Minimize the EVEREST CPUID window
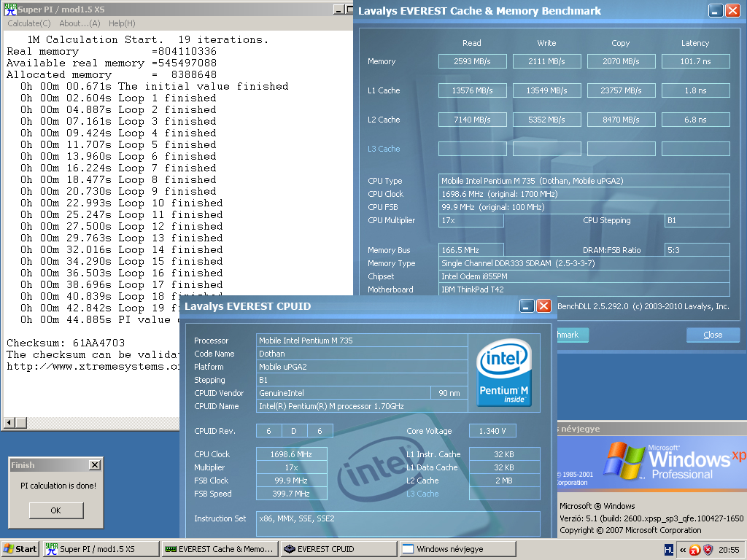Image resolution: width=747 pixels, height=560 pixels. tap(527, 306)
